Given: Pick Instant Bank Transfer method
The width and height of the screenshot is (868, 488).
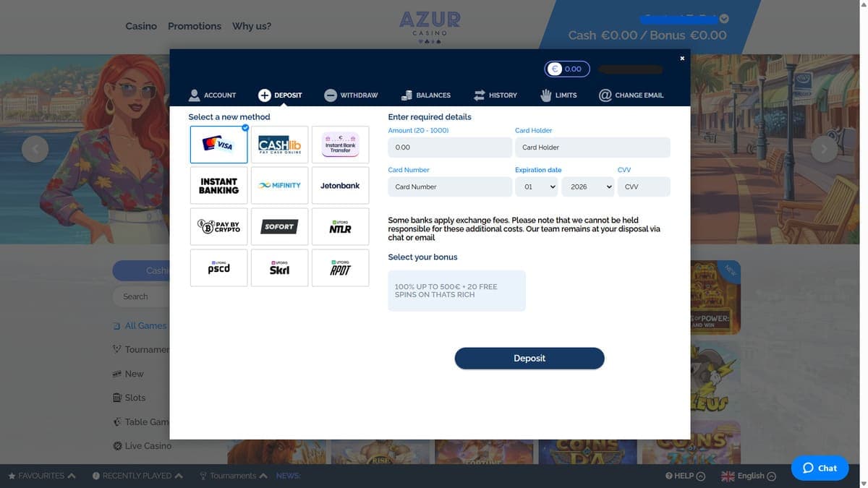Looking at the screenshot, I should (341, 145).
